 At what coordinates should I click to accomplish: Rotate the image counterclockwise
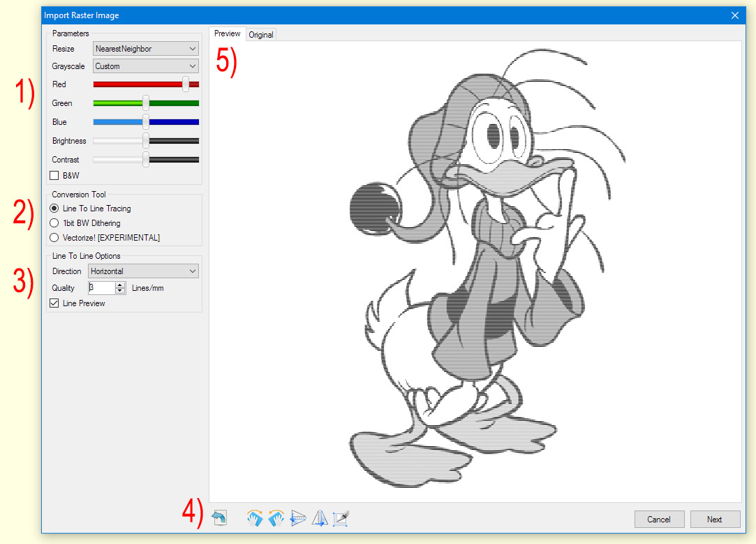tap(276, 518)
